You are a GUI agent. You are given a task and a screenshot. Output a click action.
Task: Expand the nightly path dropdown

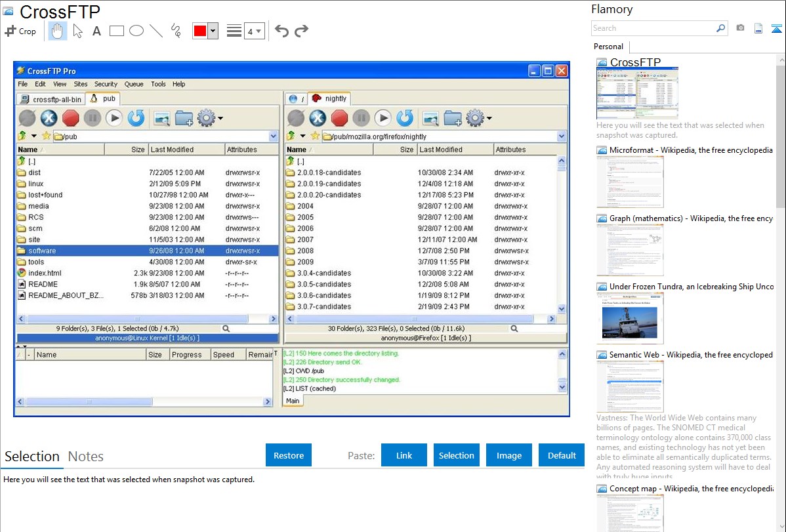[x=562, y=136]
